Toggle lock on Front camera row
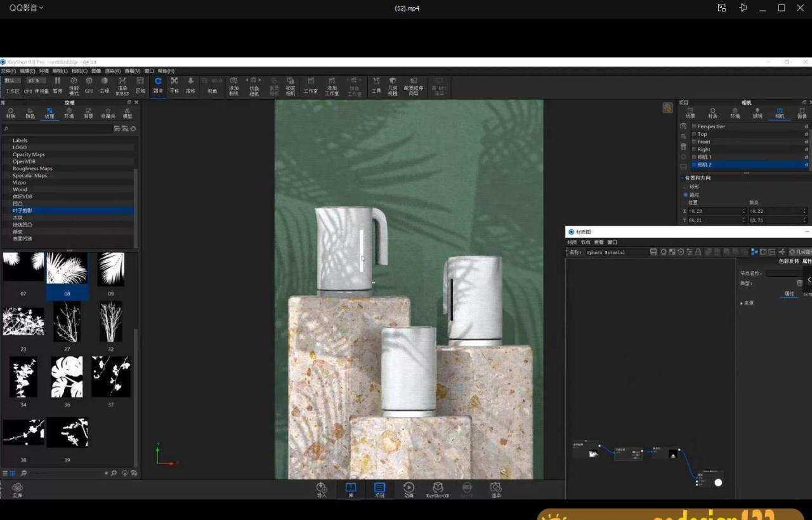 click(x=806, y=142)
